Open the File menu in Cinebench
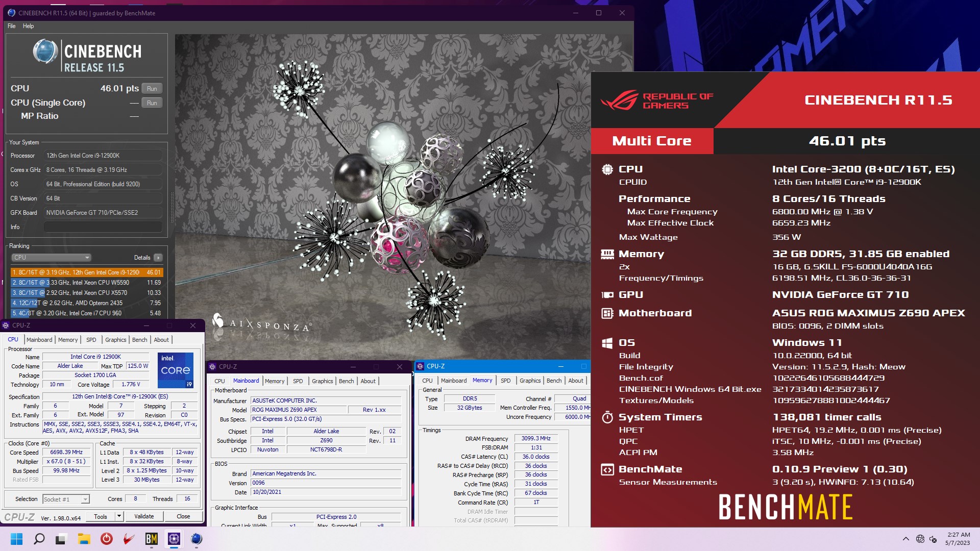The width and height of the screenshot is (980, 551). [x=11, y=26]
